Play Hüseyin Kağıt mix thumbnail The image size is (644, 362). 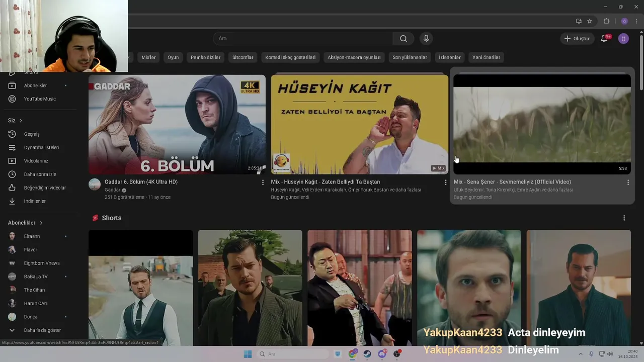pos(360,125)
